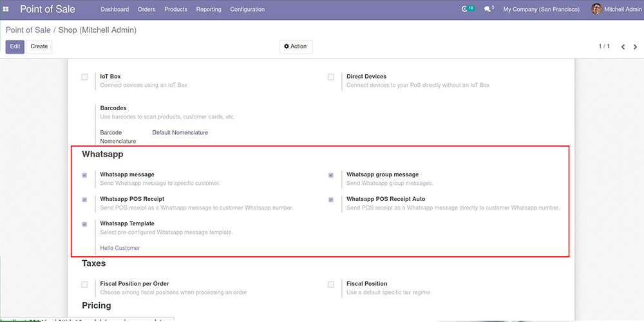Click the Whatsapp POS Receipt Auto label

[386, 199]
